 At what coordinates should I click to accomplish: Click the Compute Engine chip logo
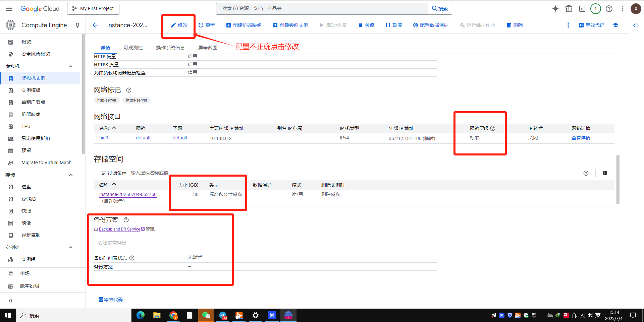point(11,25)
